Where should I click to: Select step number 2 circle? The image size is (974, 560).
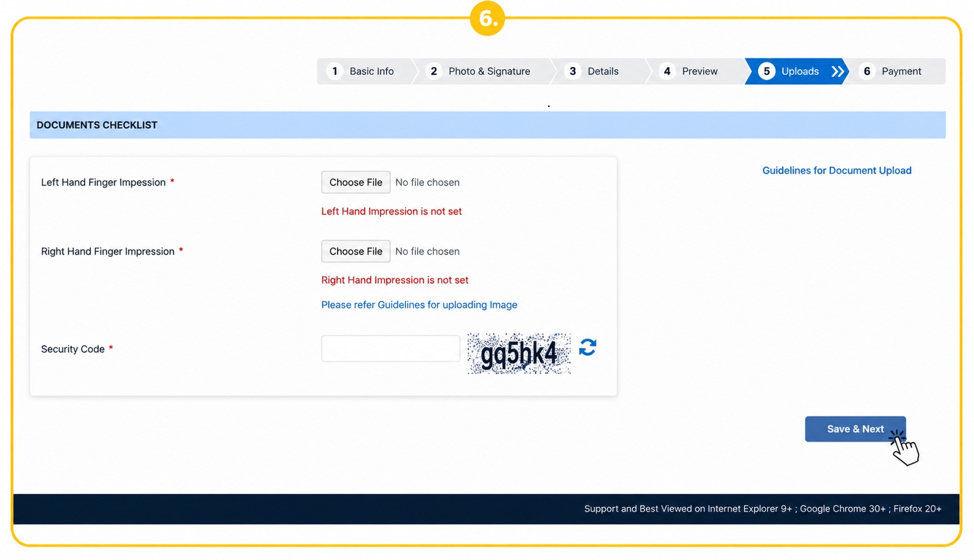coord(434,71)
